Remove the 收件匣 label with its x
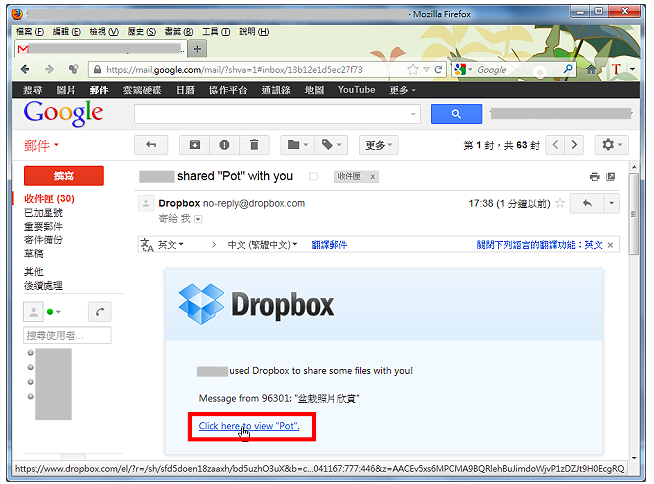654x484 pixels. point(373,177)
